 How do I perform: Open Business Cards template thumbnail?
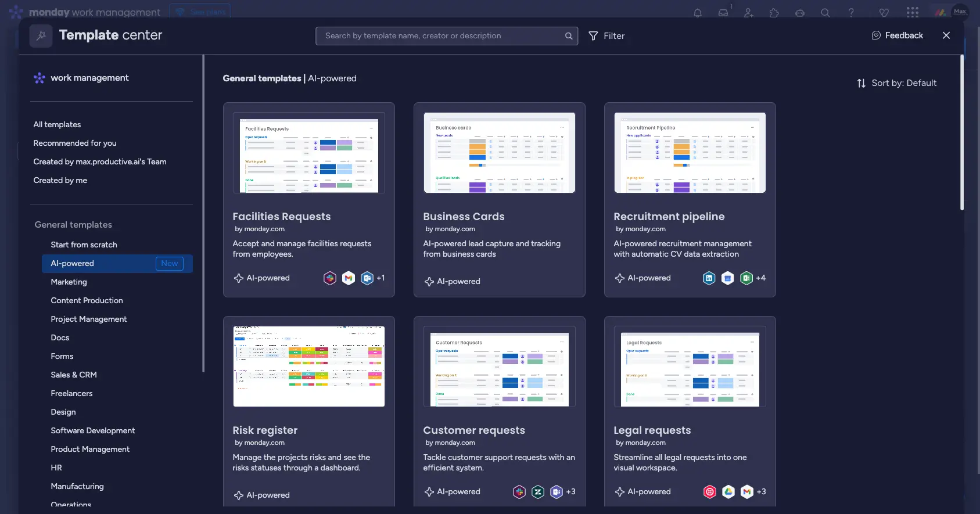pos(500,153)
